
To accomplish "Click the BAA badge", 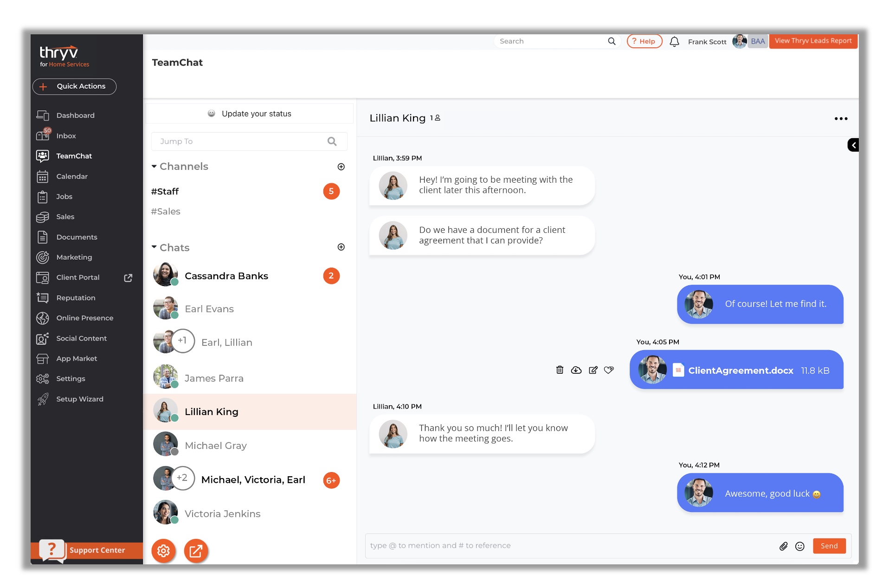I will click(758, 41).
